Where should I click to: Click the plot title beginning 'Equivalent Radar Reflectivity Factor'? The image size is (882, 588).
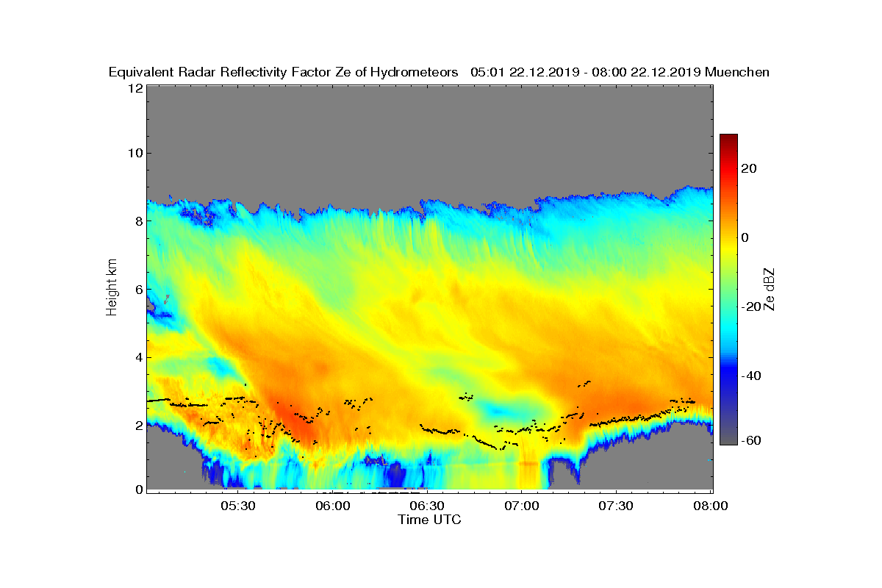point(439,72)
